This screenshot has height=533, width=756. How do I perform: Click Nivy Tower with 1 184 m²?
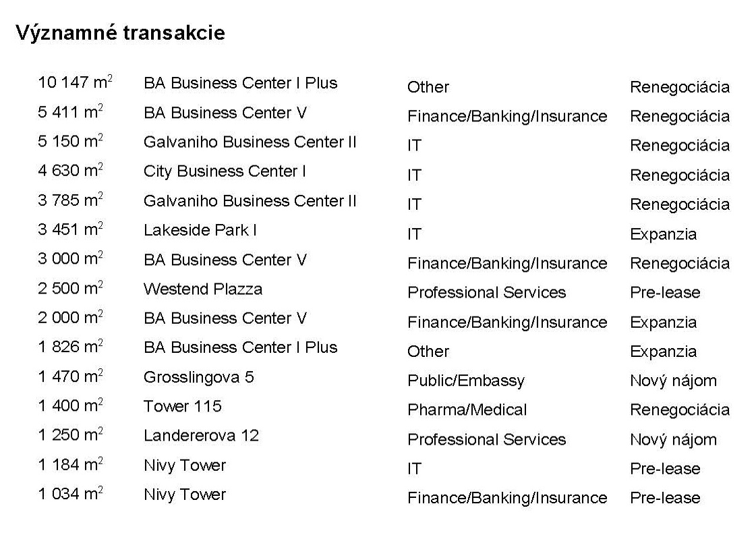(185, 466)
